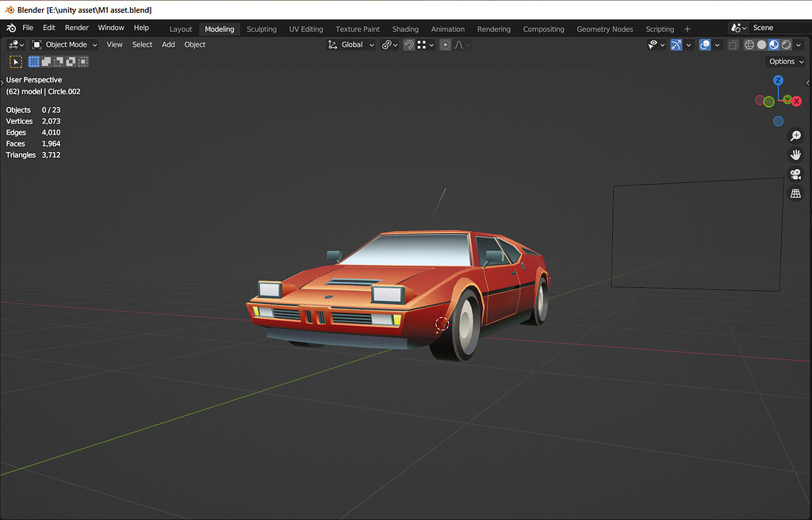The image size is (812, 520).
Task: Switch to the Shading workspace tab
Action: [405, 29]
